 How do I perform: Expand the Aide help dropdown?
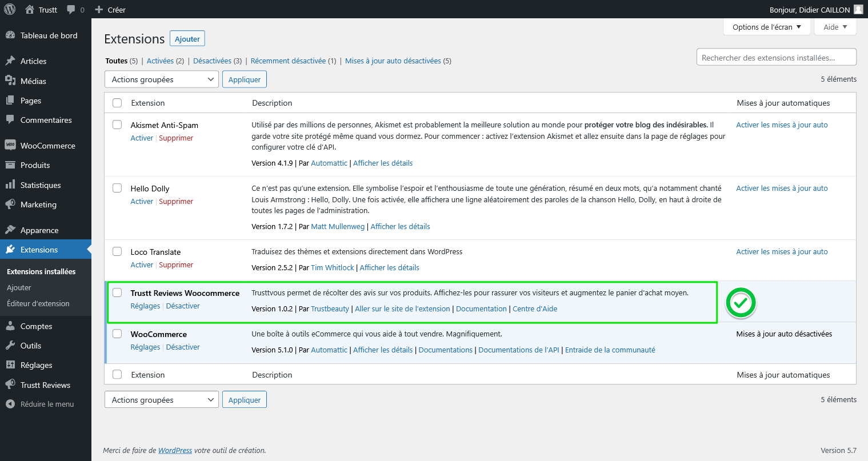835,27
